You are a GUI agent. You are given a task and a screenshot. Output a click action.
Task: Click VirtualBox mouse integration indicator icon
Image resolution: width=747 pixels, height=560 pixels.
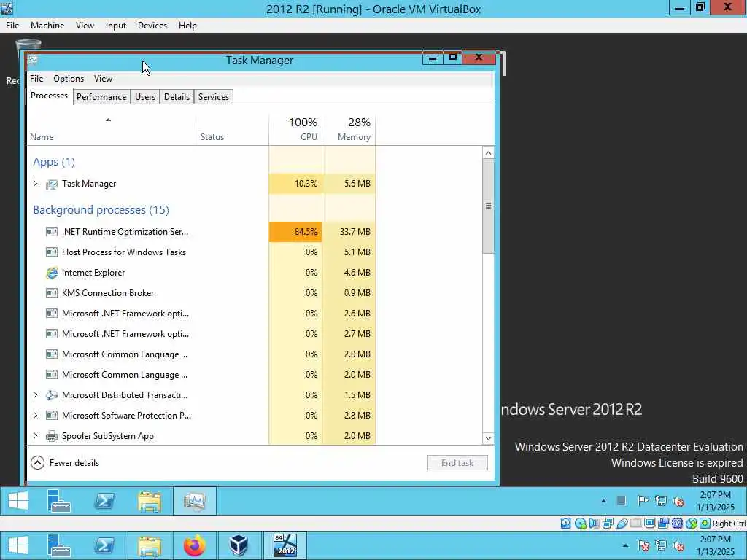tap(692, 524)
